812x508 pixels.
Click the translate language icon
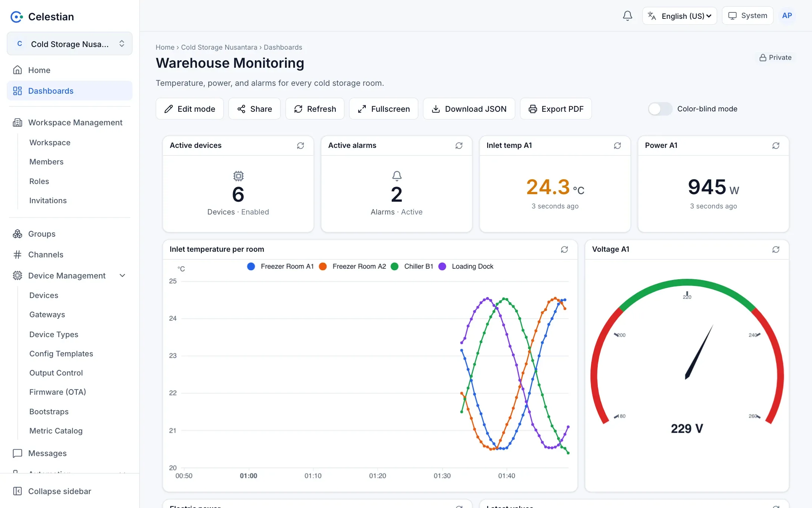pyautogui.click(x=652, y=16)
